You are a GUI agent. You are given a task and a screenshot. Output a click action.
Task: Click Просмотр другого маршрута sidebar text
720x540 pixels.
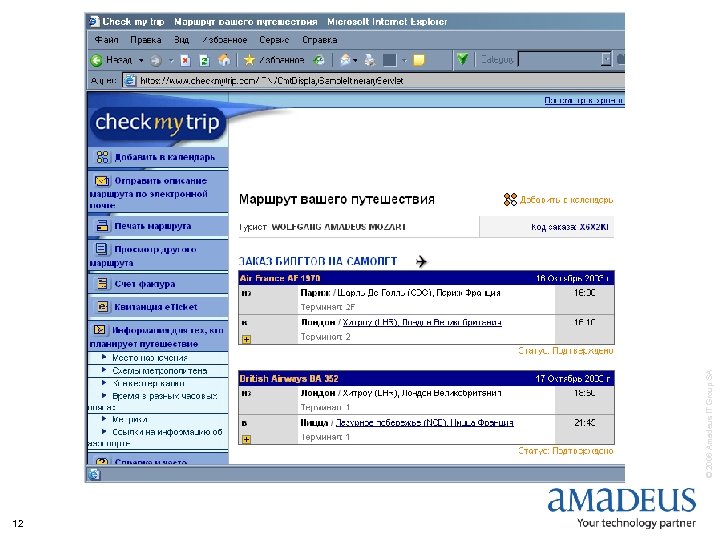[143, 256]
